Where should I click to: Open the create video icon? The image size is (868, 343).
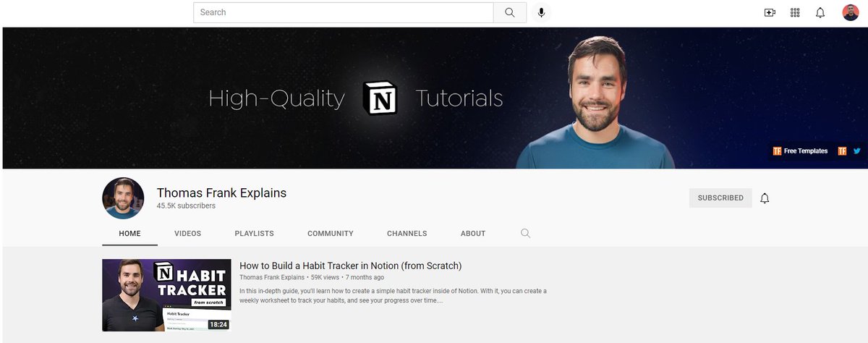(x=770, y=12)
